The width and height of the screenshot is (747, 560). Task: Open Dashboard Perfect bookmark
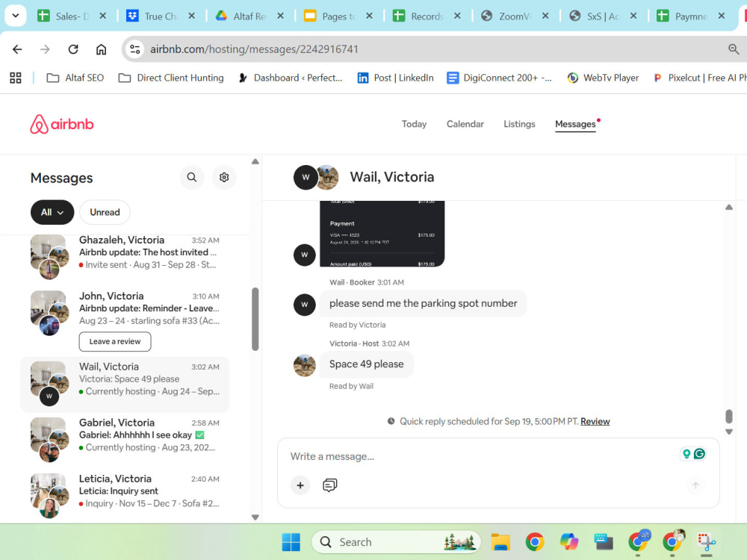291,78
